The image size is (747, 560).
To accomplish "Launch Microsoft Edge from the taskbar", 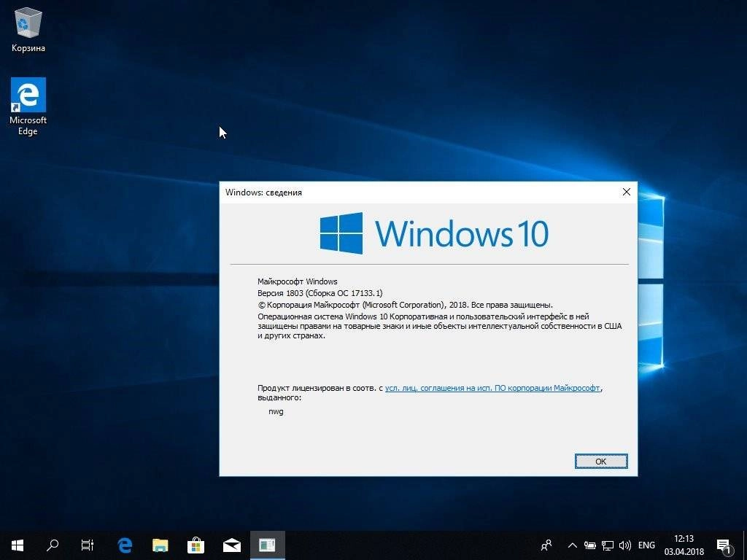I will coord(125,545).
